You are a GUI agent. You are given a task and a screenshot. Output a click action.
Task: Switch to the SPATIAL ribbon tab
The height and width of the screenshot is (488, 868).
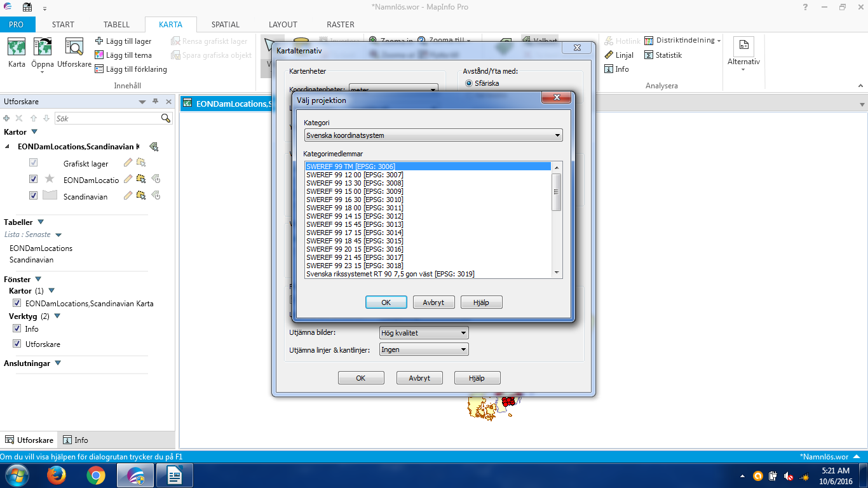point(226,25)
